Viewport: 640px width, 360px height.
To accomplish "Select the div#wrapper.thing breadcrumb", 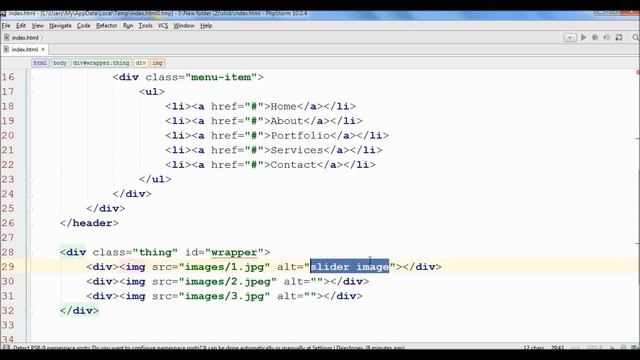I will (x=101, y=63).
